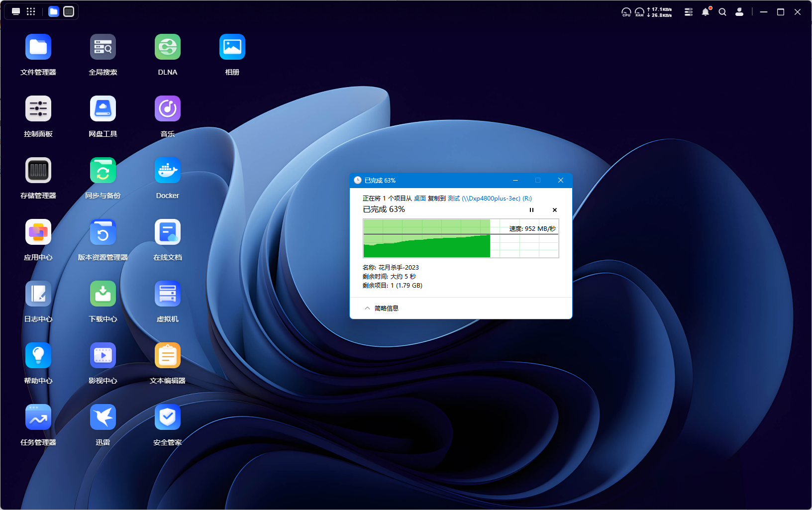Launch 版本资源管理器 version explorer
812x510 pixels.
coord(103,232)
